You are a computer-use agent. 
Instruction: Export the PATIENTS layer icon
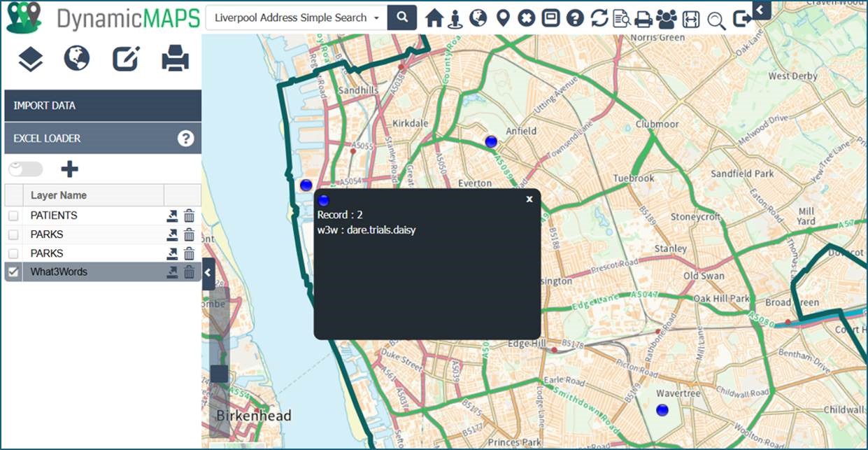click(172, 216)
